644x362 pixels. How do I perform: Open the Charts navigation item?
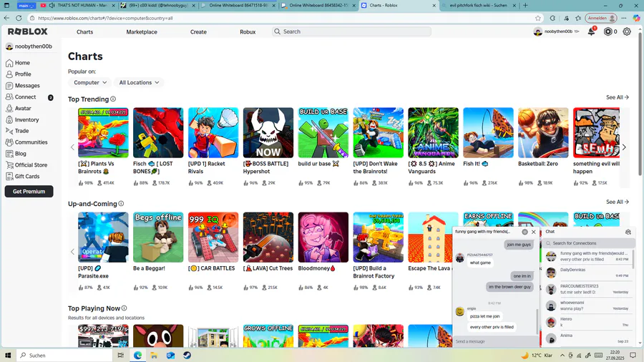pos(84,32)
